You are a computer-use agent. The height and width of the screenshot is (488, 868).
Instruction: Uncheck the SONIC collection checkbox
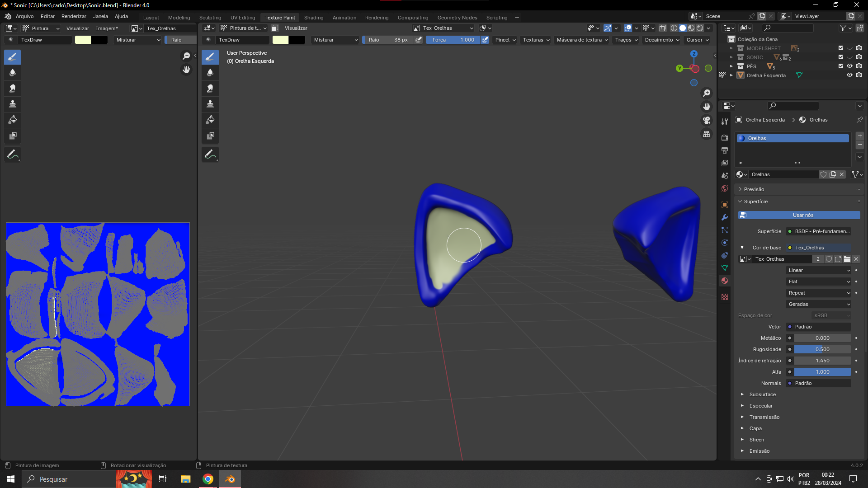pyautogui.click(x=841, y=57)
